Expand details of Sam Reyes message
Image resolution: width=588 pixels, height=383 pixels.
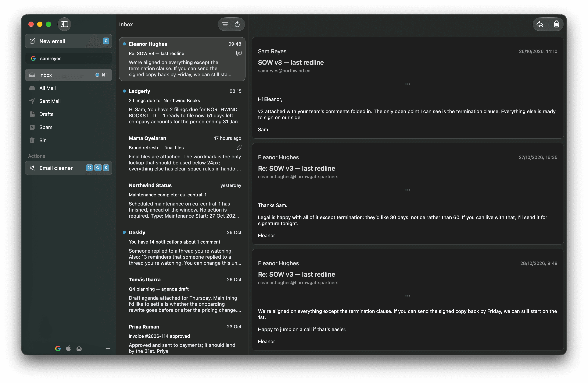[x=408, y=84]
